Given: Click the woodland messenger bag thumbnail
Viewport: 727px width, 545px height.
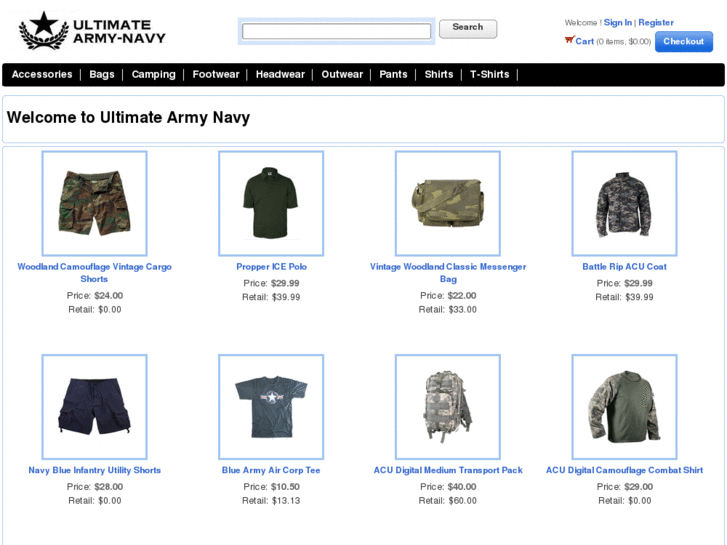Looking at the screenshot, I should tap(448, 203).
